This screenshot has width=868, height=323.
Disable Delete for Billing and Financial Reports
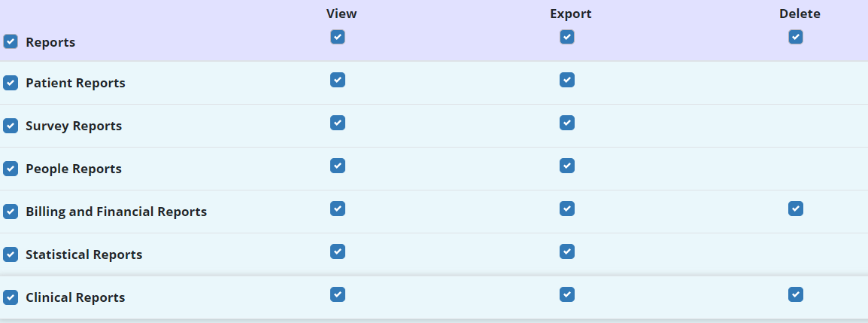796,209
